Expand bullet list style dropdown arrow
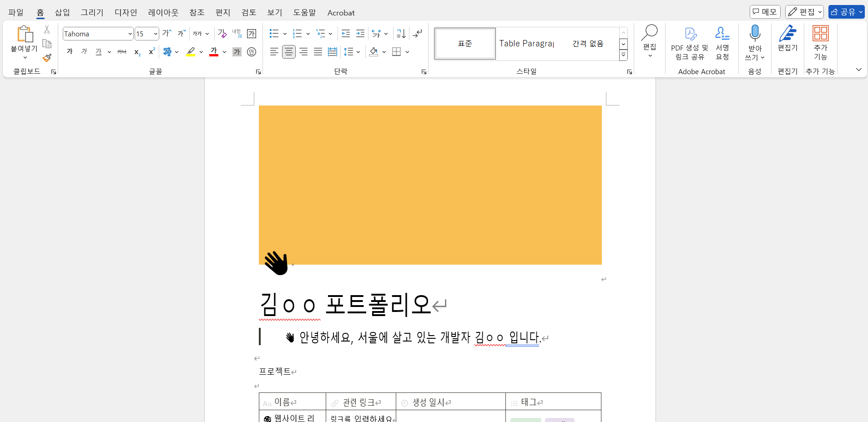The width and height of the screenshot is (868, 422). click(285, 34)
